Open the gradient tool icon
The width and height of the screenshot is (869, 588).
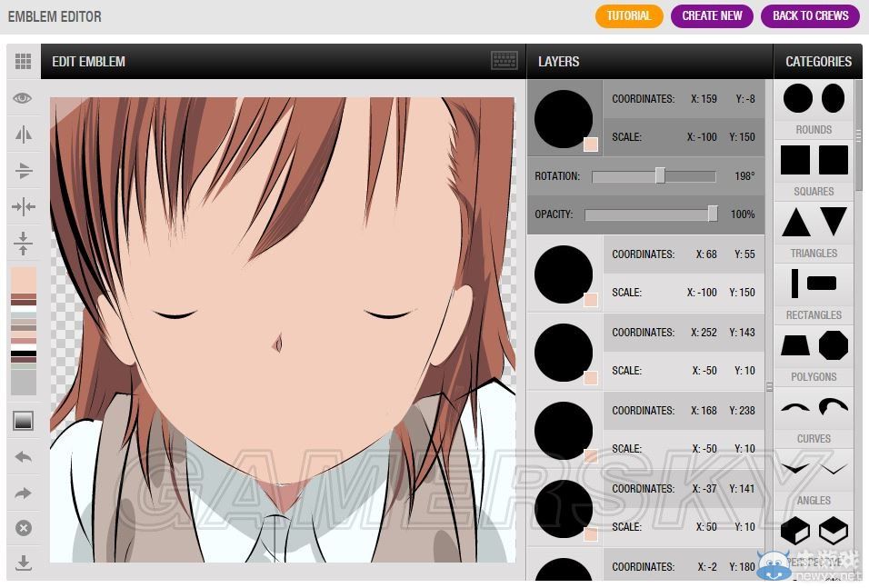(x=24, y=421)
